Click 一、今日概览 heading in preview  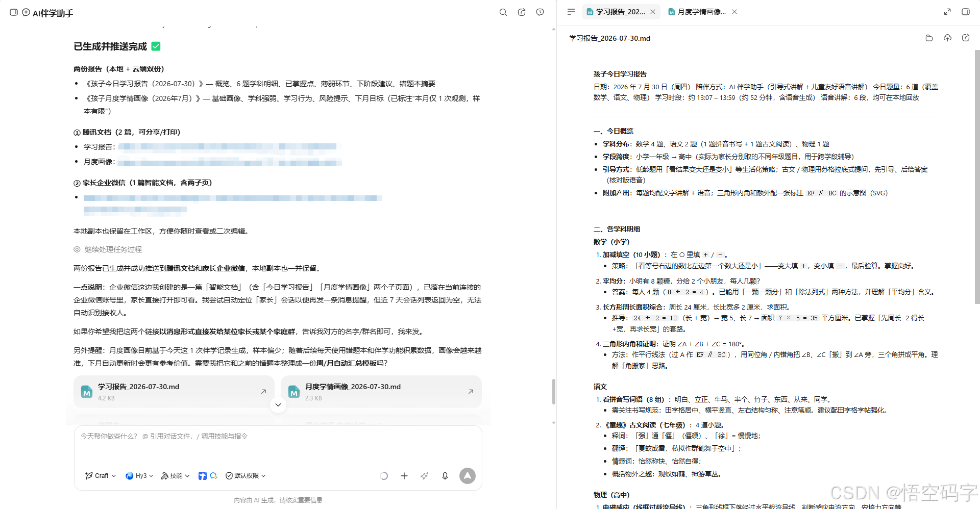tap(613, 131)
